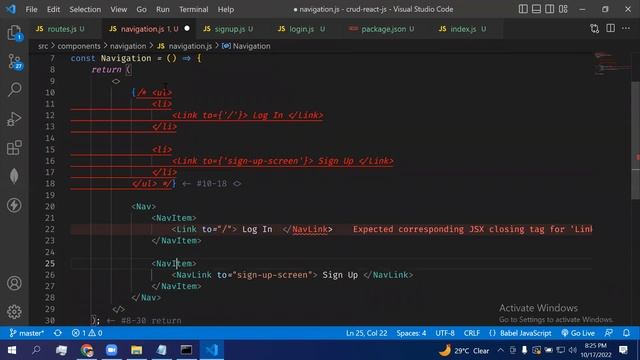Image resolution: width=640 pixels, height=360 pixels.
Task: Open errors and warnings count in status bar
Action: click(x=87, y=333)
